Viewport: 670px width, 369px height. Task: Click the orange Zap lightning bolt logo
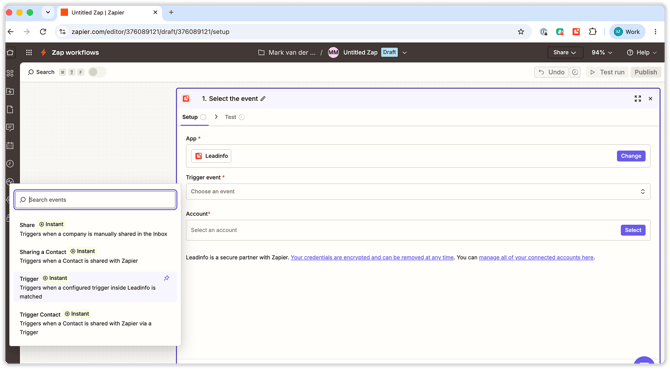point(43,53)
